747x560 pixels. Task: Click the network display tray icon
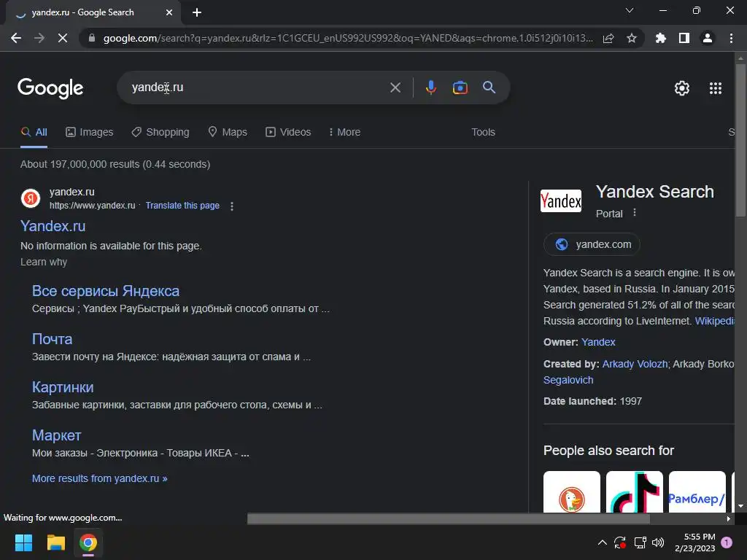click(x=640, y=542)
